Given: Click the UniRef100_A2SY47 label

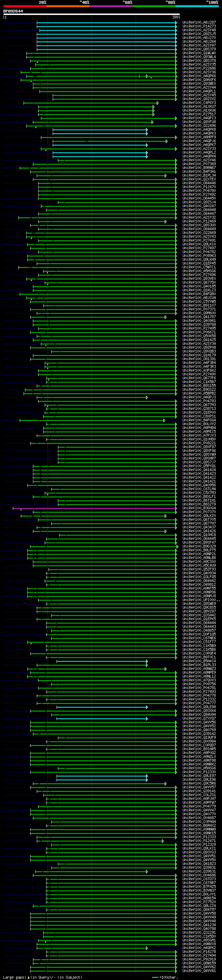Looking at the screenshot, I should coord(199,45).
